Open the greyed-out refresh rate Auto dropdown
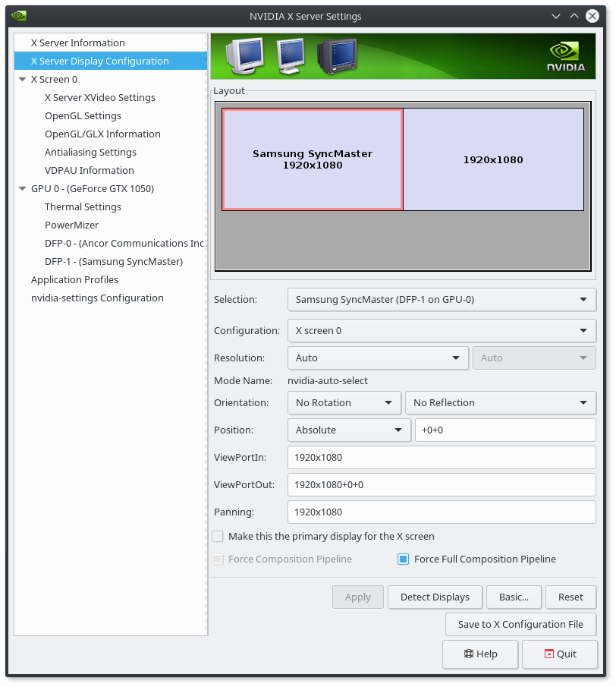Screen dimensions: 616x687 coord(534,358)
